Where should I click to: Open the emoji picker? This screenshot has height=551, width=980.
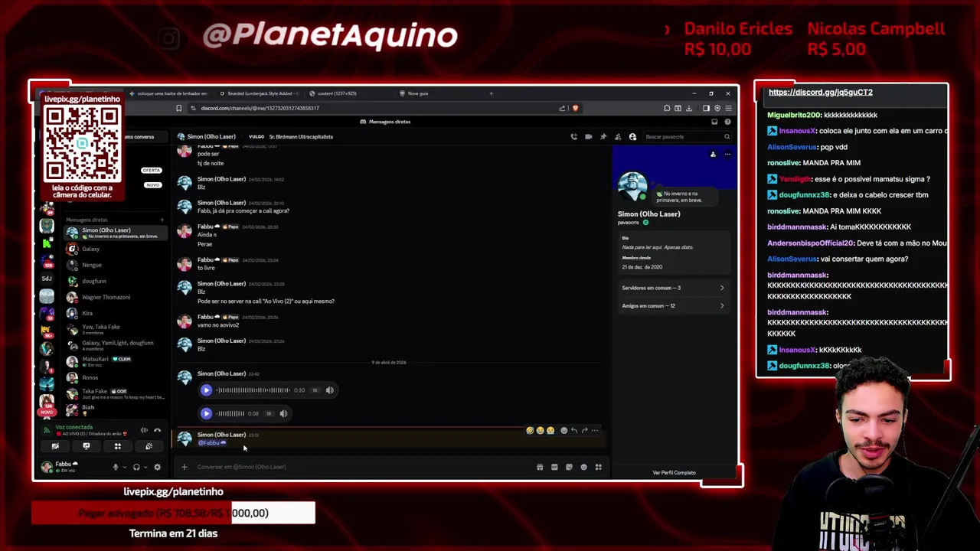pyautogui.click(x=583, y=467)
